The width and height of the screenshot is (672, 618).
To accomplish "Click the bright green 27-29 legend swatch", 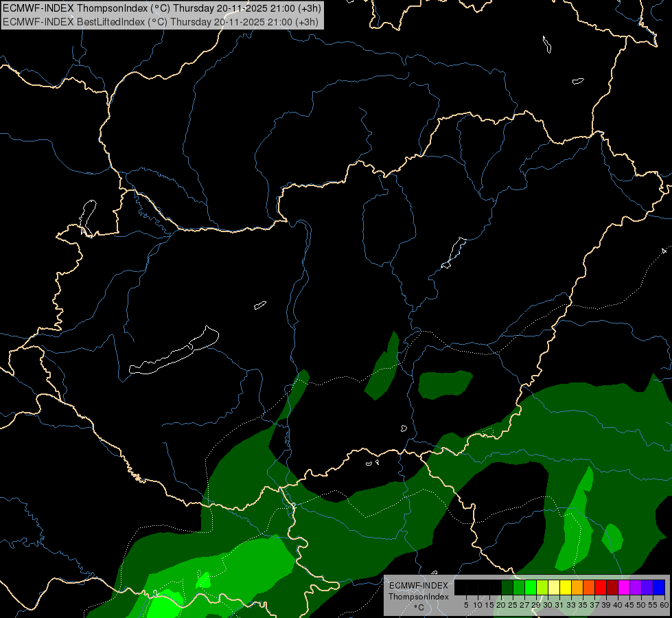I will [531, 587].
